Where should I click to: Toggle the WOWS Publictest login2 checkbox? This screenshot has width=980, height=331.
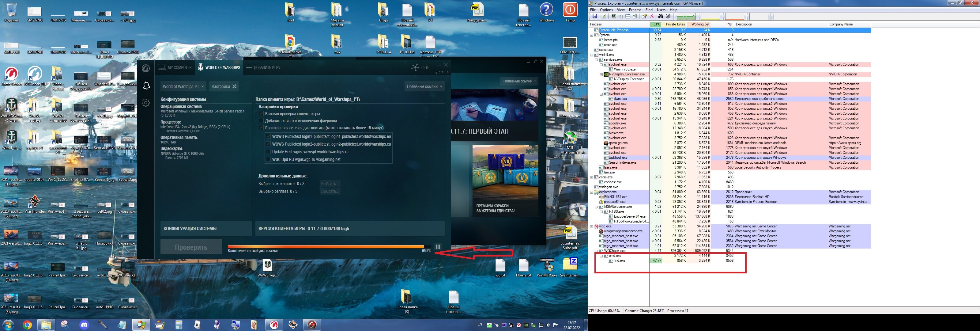268,144
